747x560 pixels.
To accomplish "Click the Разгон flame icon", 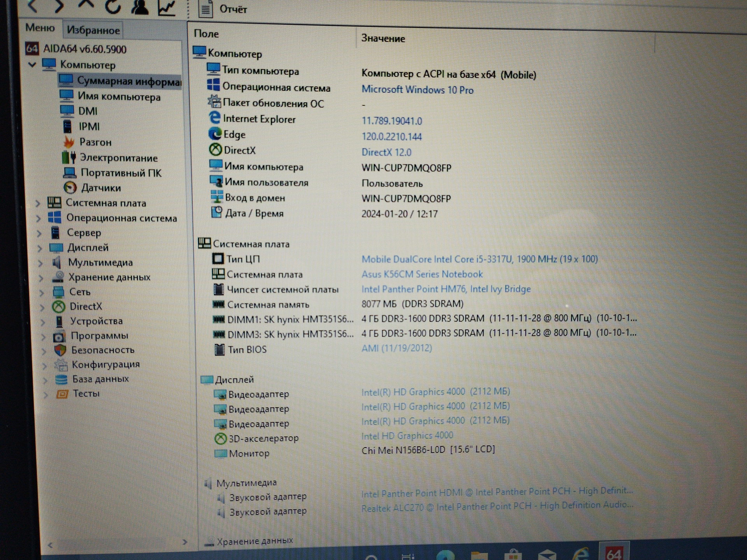I will tap(68, 142).
